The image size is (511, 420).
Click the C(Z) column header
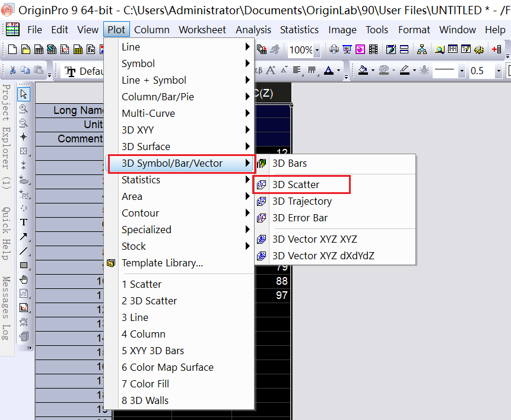(x=272, y=94)
